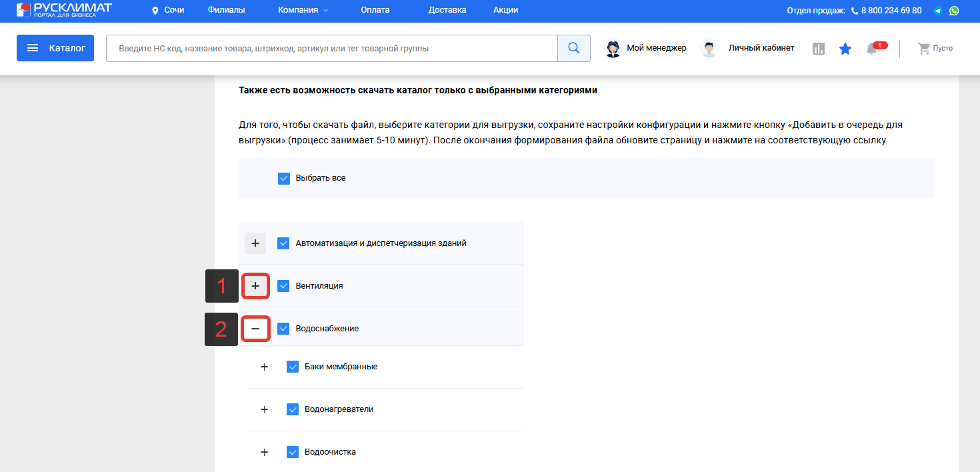Uncheck the Баки мембранные checkbox

point(293,367)
